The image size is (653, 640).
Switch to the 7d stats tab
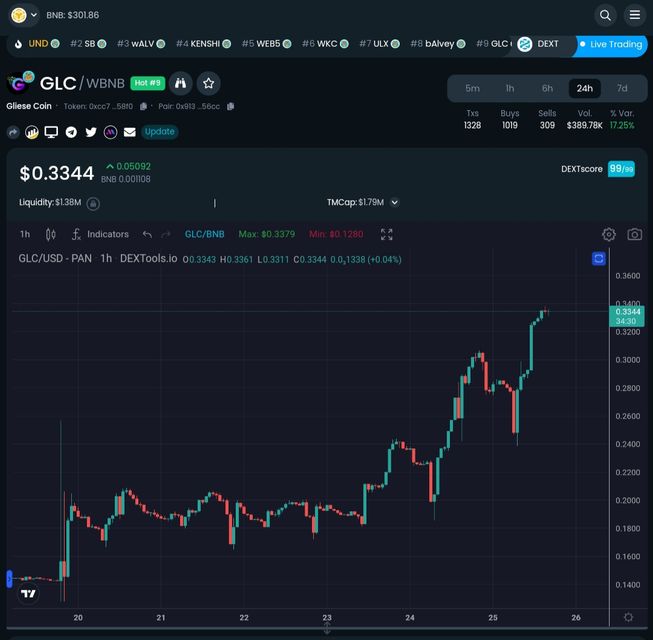coord(622,88)
